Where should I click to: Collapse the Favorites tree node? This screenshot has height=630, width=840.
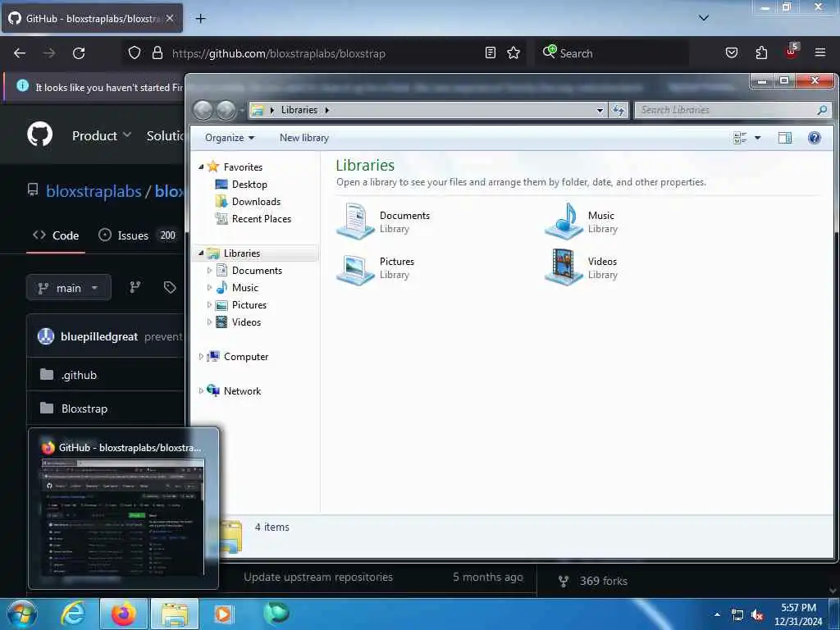point(202,167)
